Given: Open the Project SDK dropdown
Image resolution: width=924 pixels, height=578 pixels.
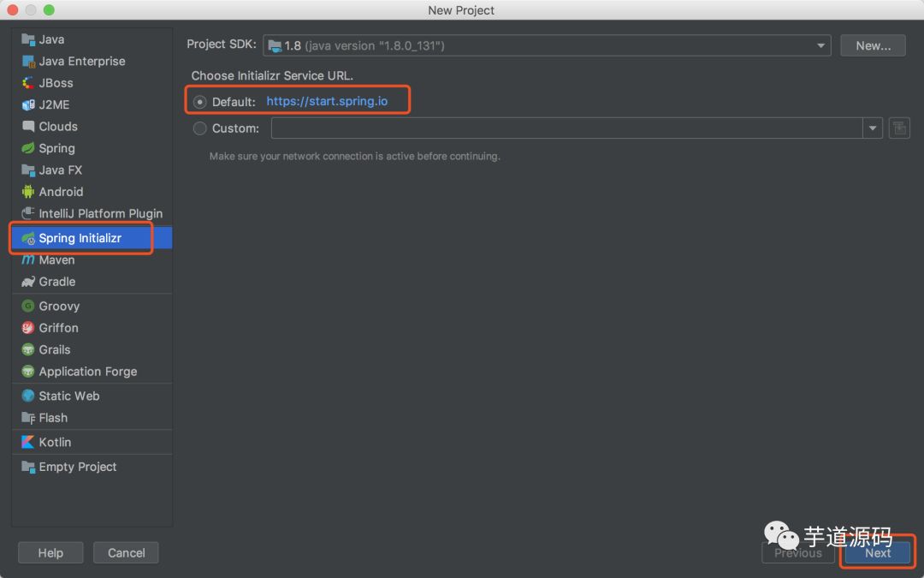Looking at the screenshot, I should (x=820, y=45).
